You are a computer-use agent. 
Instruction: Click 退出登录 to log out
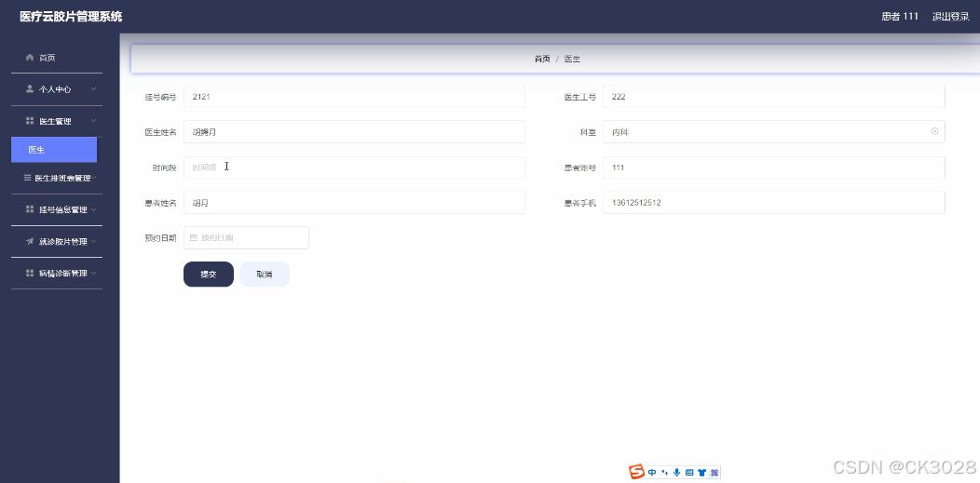pos(950,16)
